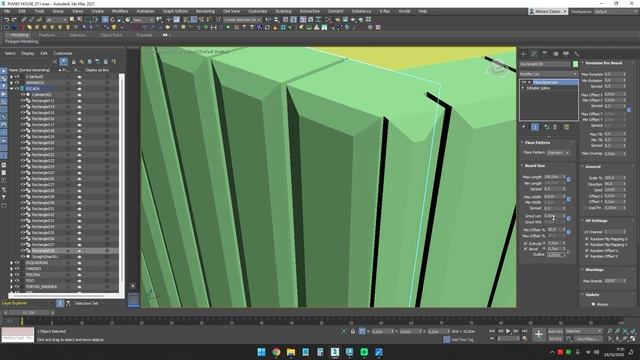Toggle Random Flip Mapping U checkbox
This screenshot has width=640, height=360.
click(x=587, y=239)
